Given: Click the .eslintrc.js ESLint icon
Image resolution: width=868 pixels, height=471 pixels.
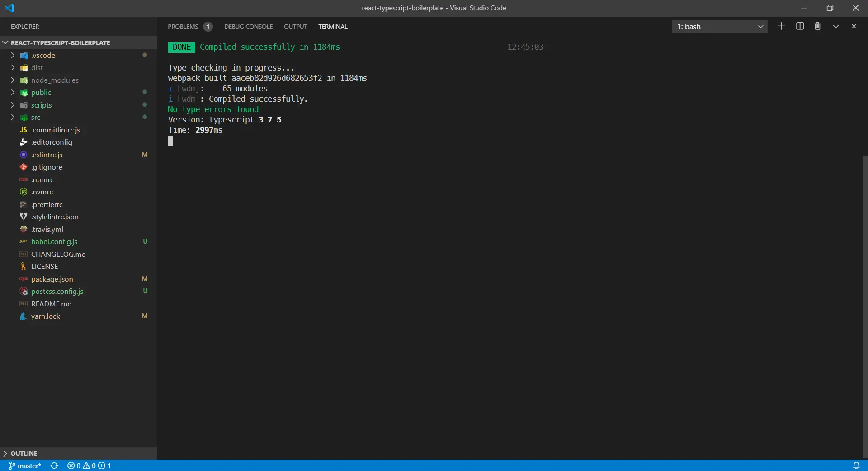Looking at the screenshot, I should pos(24,155).
